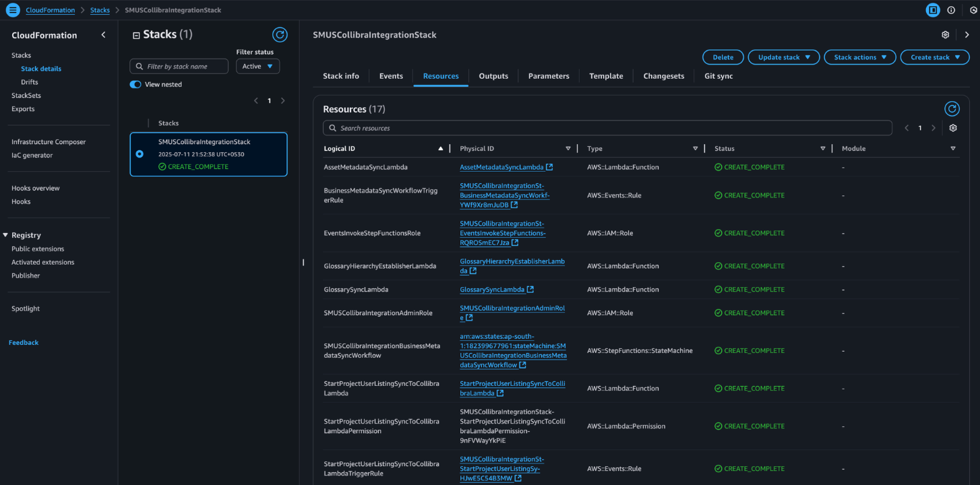The image size is (980, 485).
Task: Expand the Stack actions dropdown
Action: click(859, 57)
